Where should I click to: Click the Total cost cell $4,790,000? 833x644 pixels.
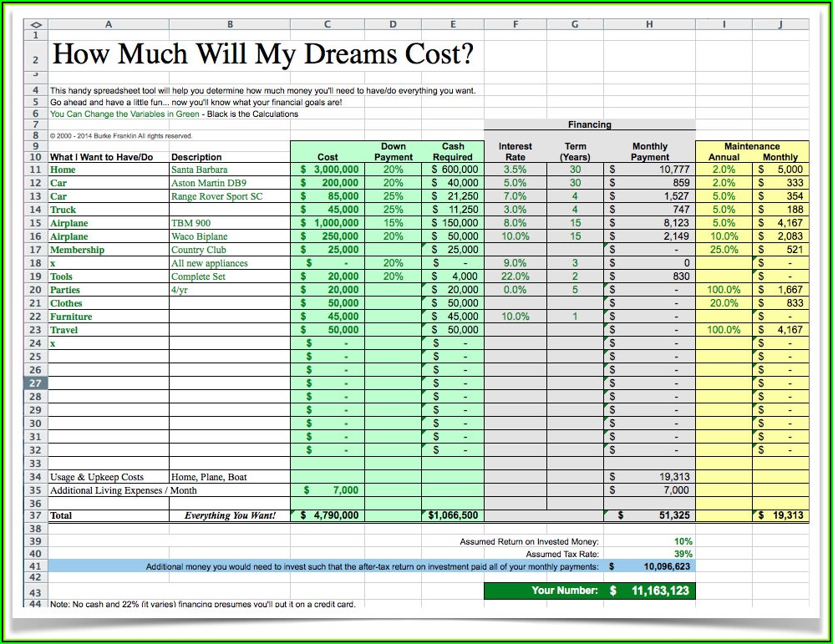pyautogui.click(x=328, y=515)
